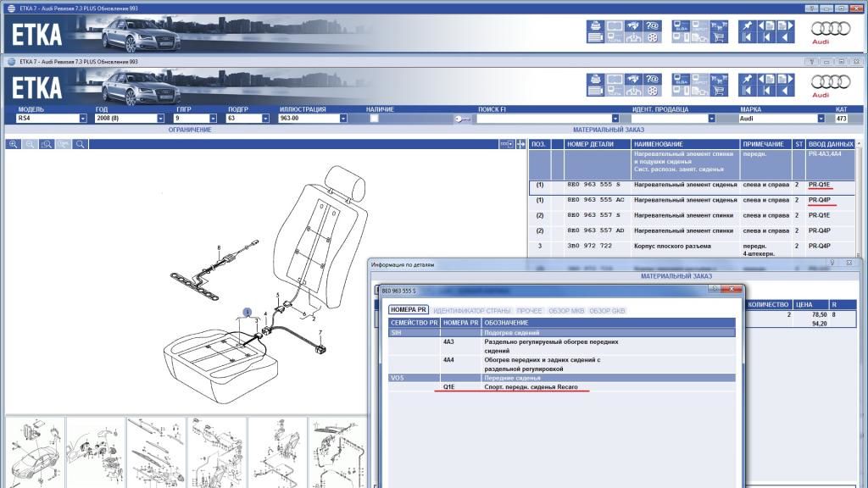This screenshot has height=488, width=868.
Task: Click the keyboard-like list icon below the printer in lower toolbar
Action: [595, 91]
